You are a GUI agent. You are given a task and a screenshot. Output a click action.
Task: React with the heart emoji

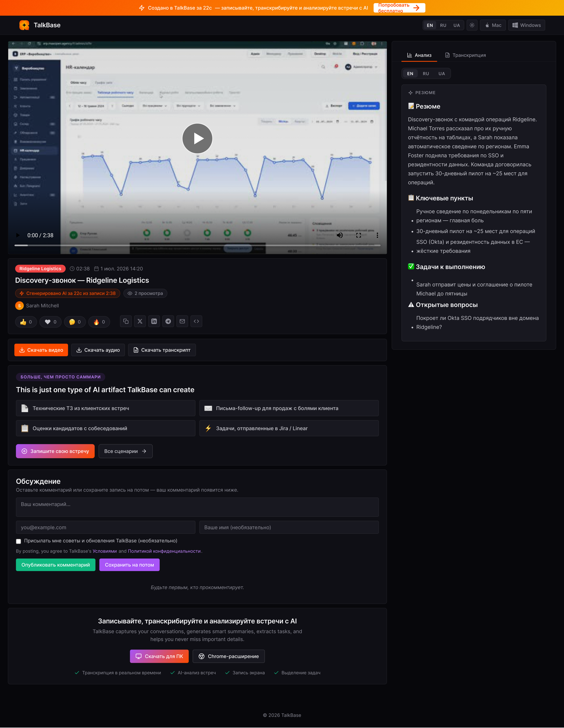pos(50,322)
